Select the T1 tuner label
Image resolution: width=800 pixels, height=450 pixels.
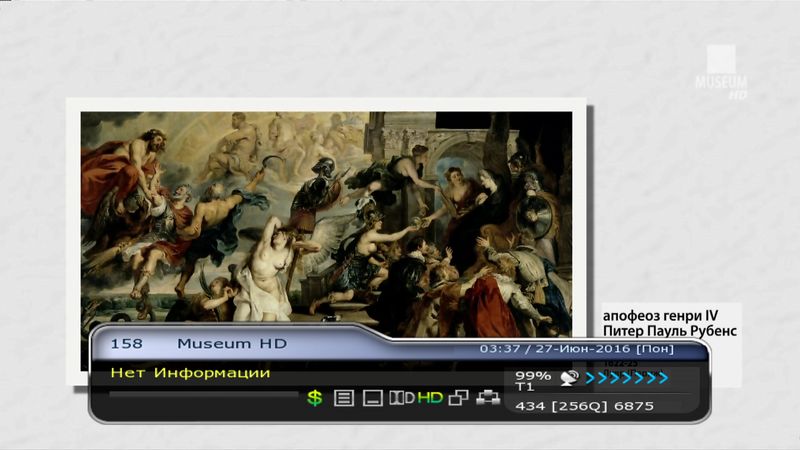tap(524, 387)
